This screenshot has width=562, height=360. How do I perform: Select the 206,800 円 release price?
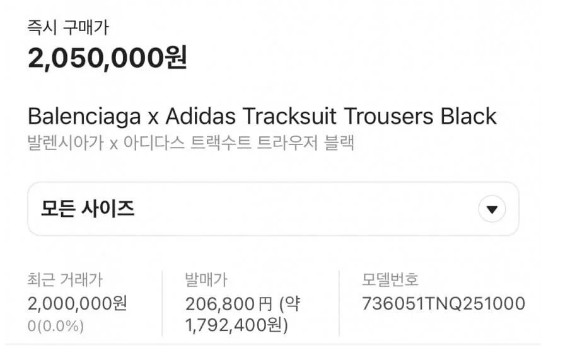tap(229, 304)
